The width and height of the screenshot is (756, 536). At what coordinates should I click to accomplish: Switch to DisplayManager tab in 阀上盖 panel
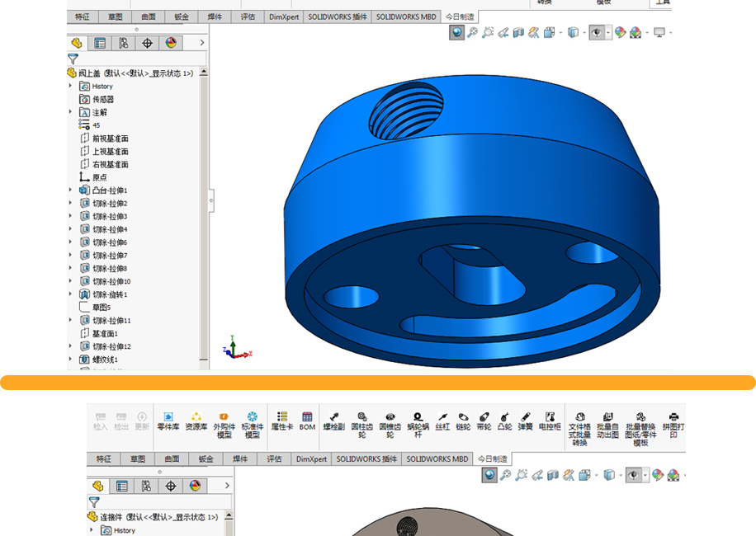(x=171, y=43)
